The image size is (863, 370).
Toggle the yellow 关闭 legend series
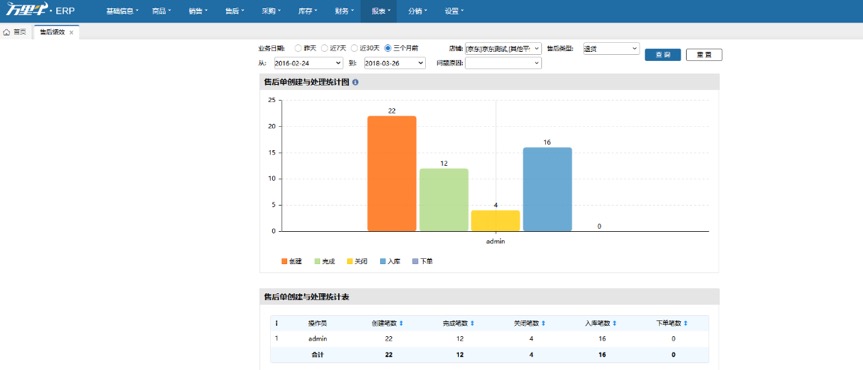tap(357, 262)
